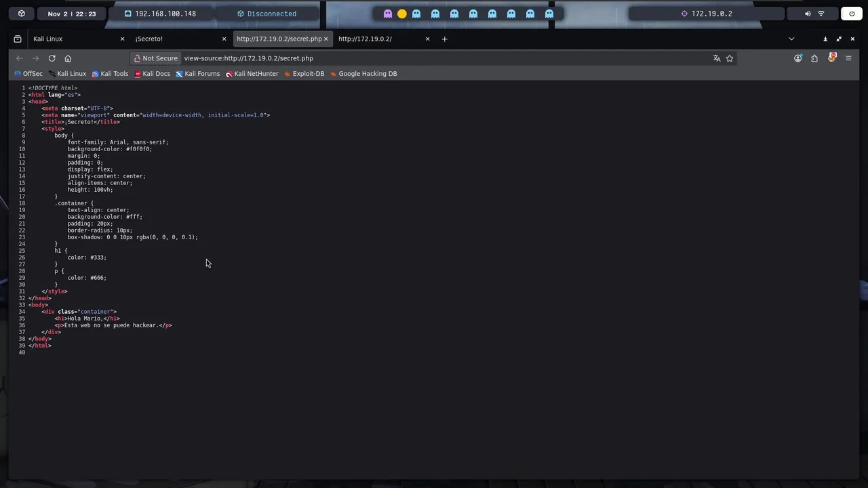Click the Not Secure site info badge
Image resolution: width=868 pixels, height=488 pixels.
[155, 58]
